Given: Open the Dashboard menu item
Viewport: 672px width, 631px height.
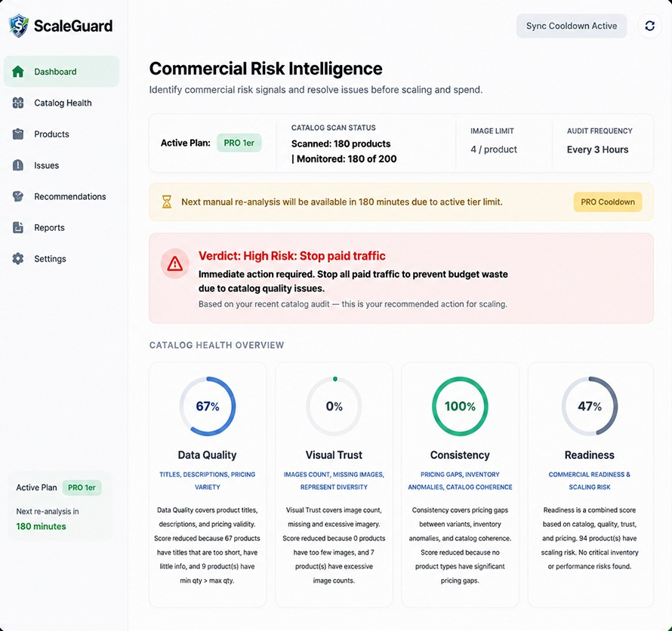Looking at the screenshot, I should [61, 72].
